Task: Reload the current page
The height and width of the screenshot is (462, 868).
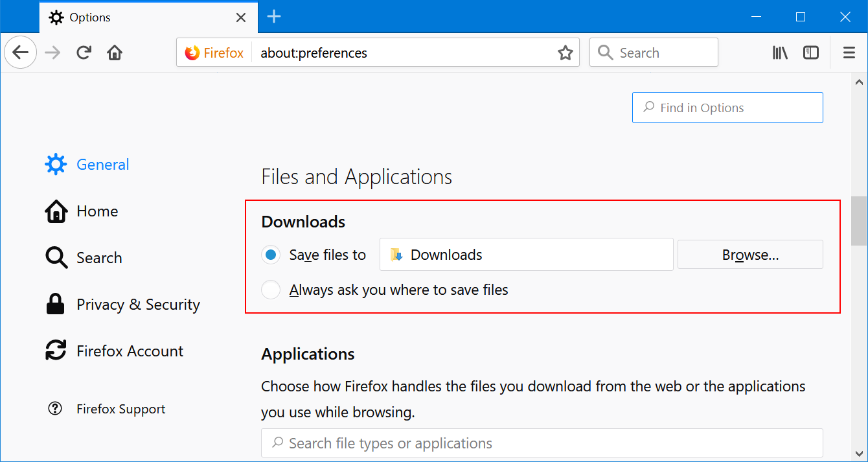Action: tap(84, 52)
